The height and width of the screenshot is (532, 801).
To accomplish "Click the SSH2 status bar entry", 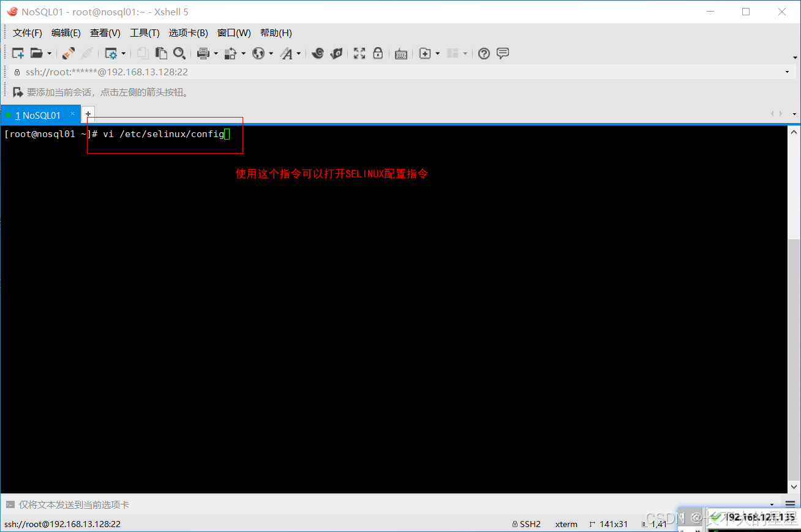I will (526, 524).
